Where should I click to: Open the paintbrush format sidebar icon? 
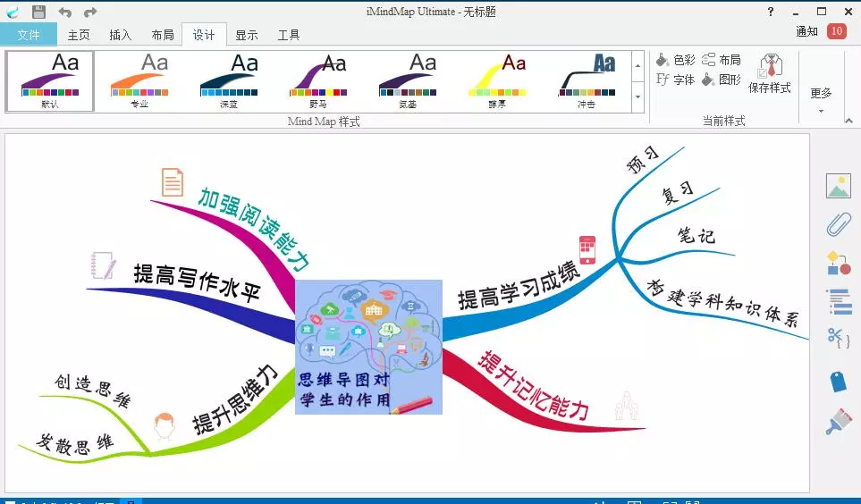coord(839,424)
